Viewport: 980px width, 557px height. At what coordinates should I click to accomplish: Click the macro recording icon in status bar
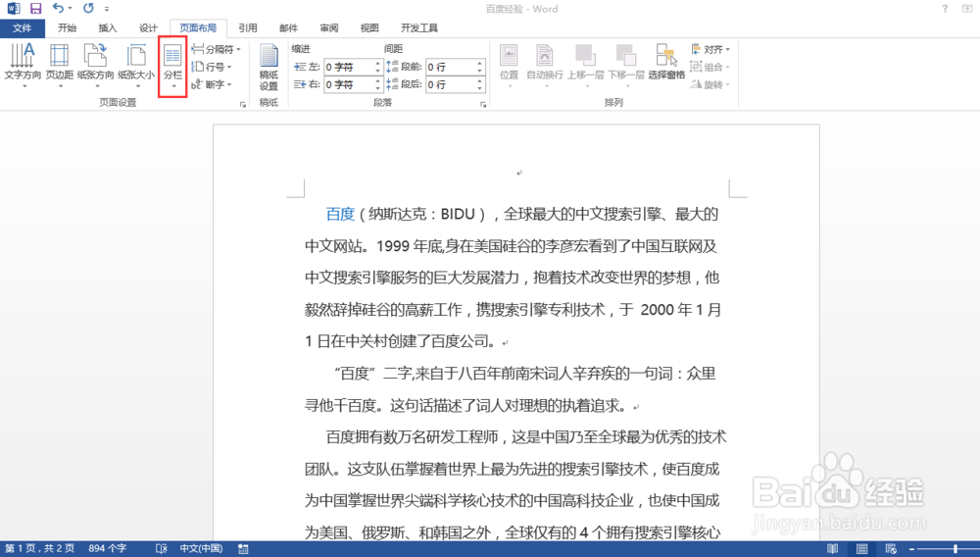(x=243, y=549)
